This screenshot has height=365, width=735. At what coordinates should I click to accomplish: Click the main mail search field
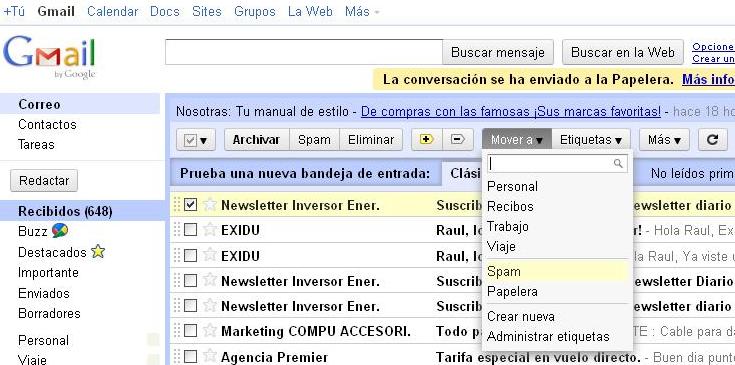304,52
